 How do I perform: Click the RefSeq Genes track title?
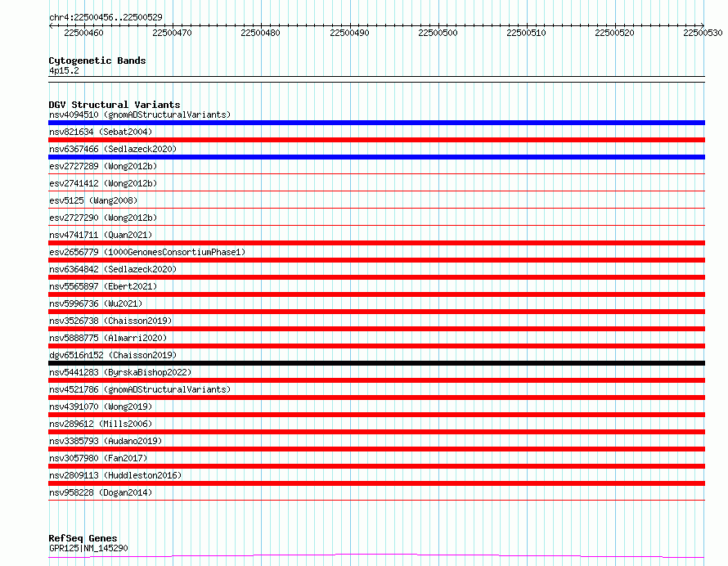tap(83, 538)
